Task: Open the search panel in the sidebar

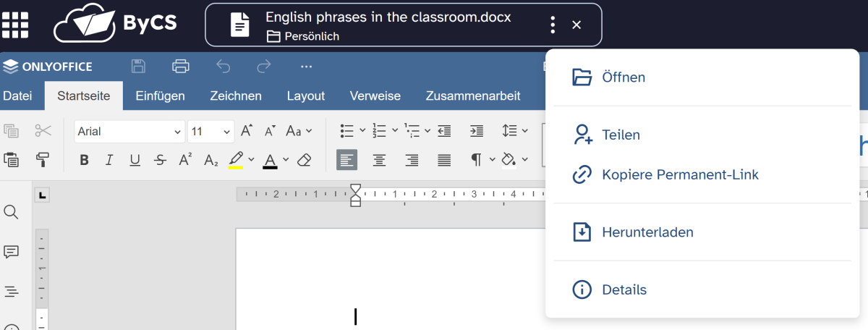Action: (x=11, y=212)
